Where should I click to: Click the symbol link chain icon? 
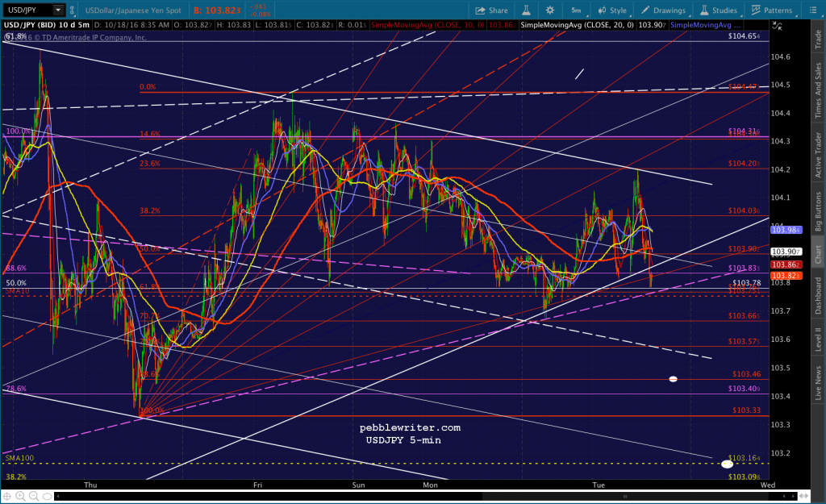[72, 10]
